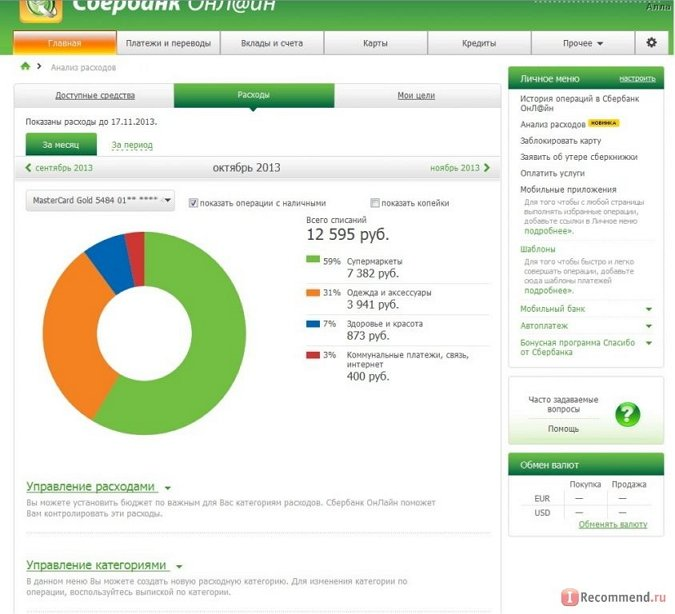Click подробнее under Шаблоны

549,291
